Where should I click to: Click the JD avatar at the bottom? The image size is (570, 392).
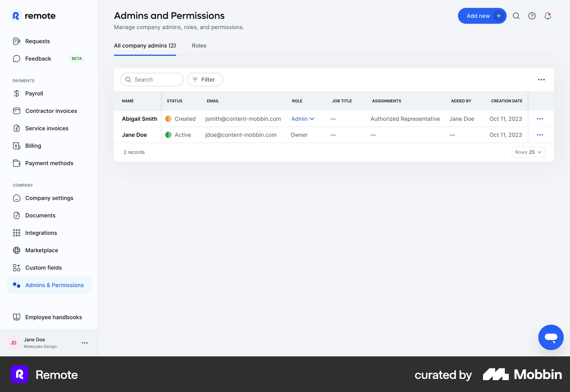[13, 343]
